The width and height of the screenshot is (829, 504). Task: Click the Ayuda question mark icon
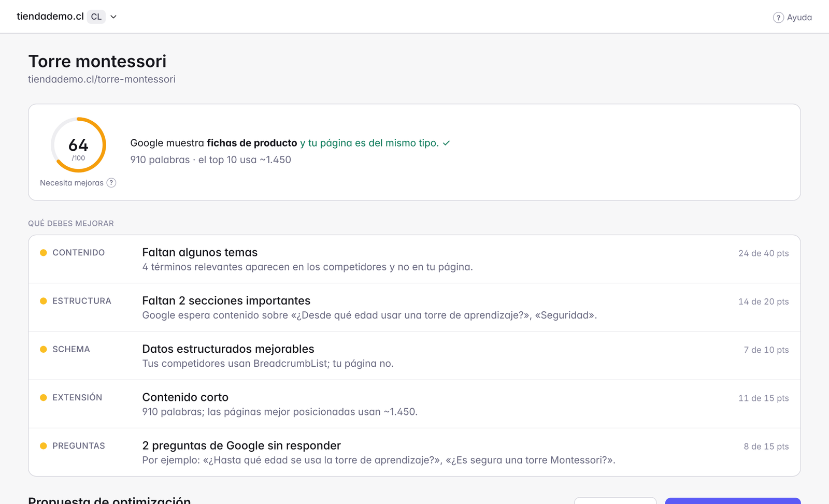pos(778,18)
